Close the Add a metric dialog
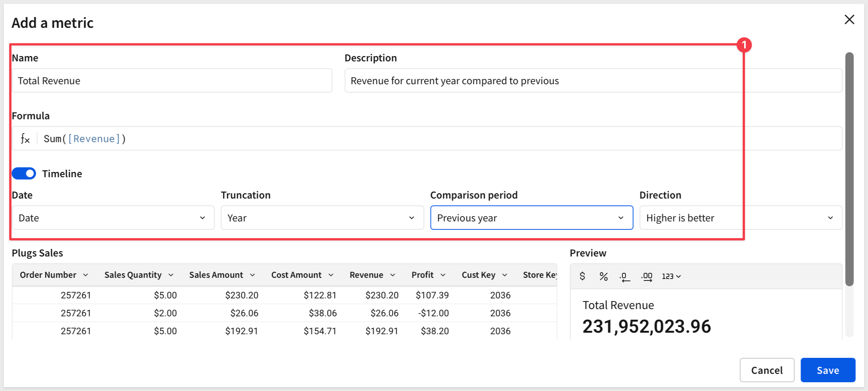This screenshot has width=868, height=391. (849, 19)
